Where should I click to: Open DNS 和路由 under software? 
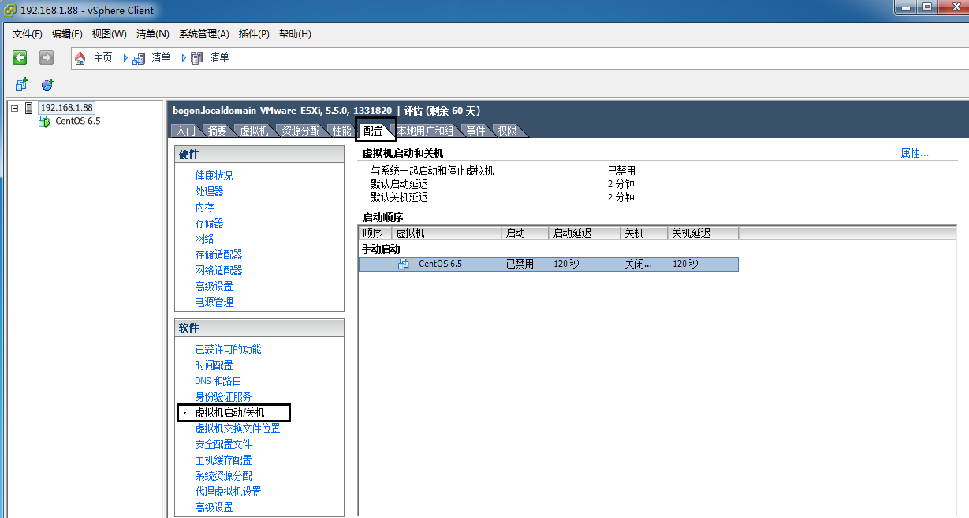[x=218, y=381]
